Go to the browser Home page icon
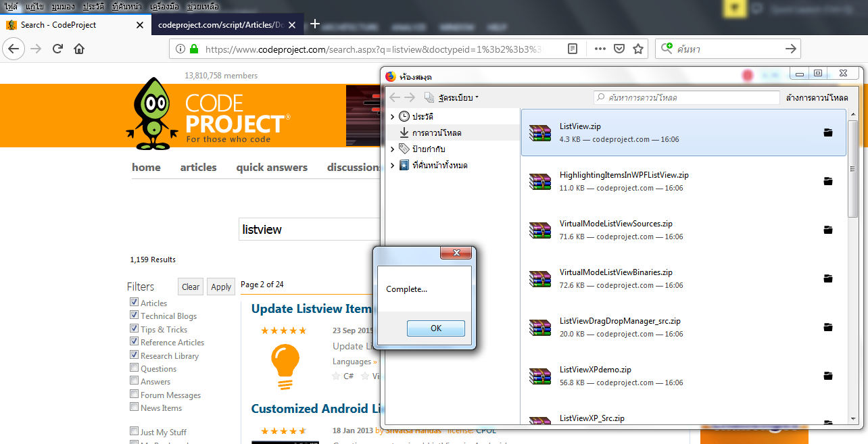The width and height of the screenshot is (868, 444). point(79,49)
